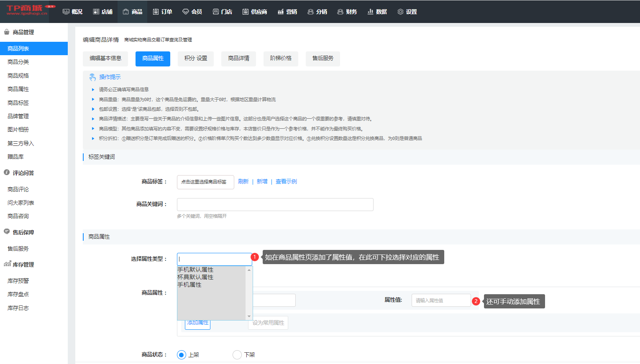Switch to the 阶梯价格 tab
Viewport: 640px width, 364px height.
pos(281,59)
